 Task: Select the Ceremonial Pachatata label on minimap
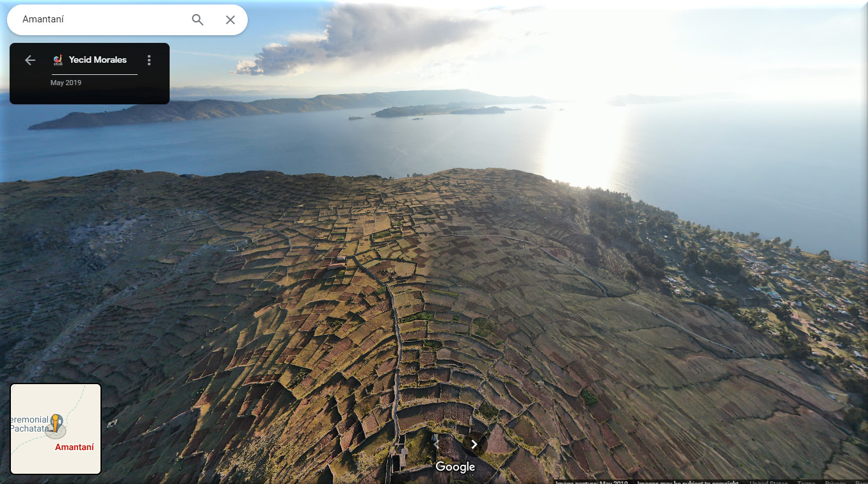tap(29, 424)
